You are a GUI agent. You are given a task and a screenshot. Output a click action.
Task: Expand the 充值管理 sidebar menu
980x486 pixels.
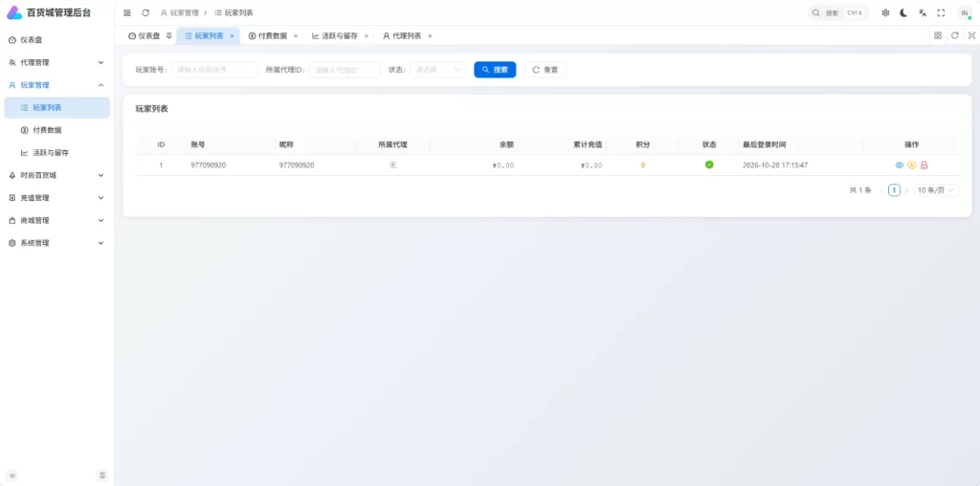point(57,198)
